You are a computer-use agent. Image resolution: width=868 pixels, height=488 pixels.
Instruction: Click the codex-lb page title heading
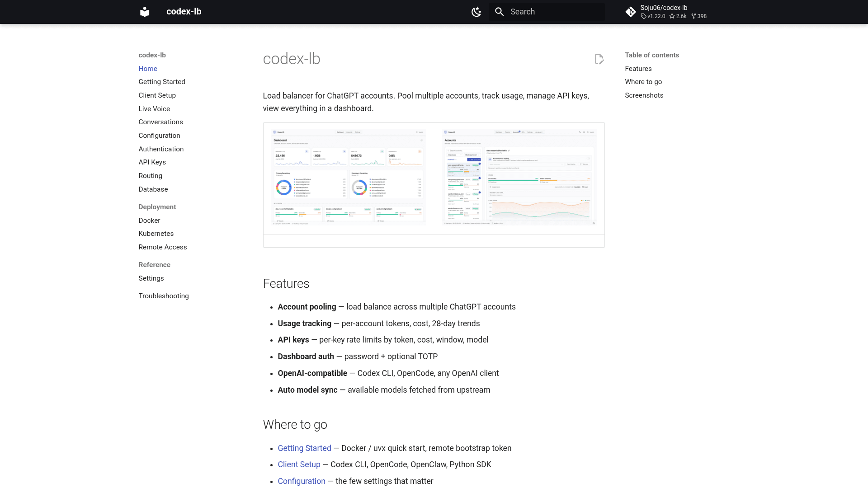click(292, 59)
